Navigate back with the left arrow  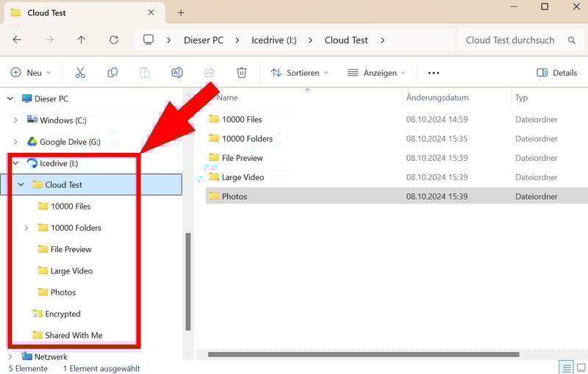coord(18,40)
